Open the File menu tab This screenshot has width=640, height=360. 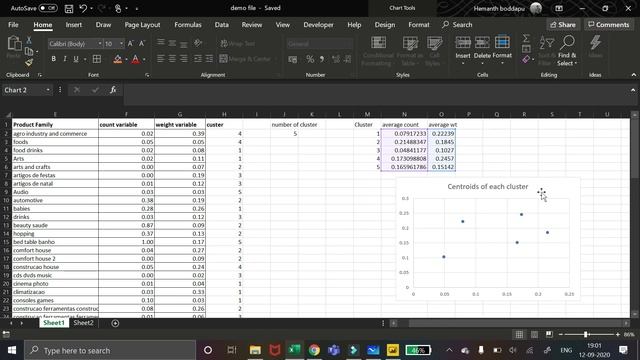coord(13,25)
